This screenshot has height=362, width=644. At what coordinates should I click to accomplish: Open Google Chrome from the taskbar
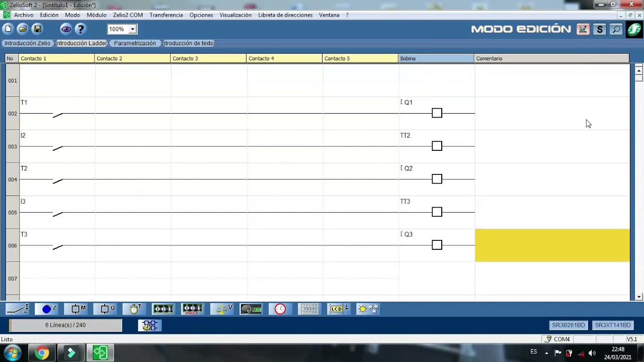(42, 353)
